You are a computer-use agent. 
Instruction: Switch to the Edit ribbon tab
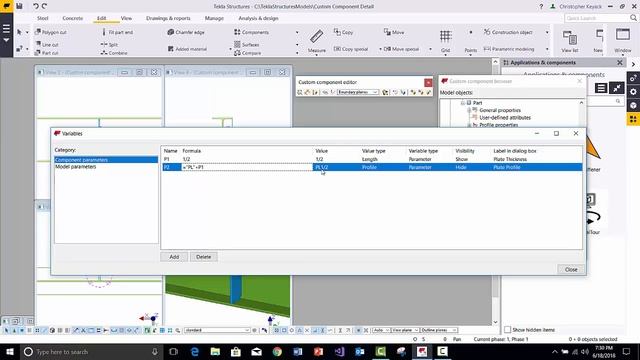(101, 18)
